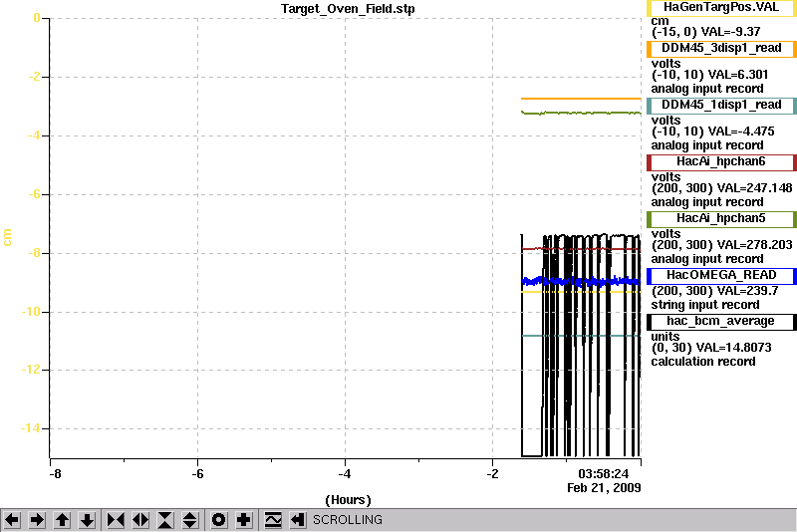Click the pan down arrow button
The height and width of the screenshot is (532, 797).
(x=87, y=520)
